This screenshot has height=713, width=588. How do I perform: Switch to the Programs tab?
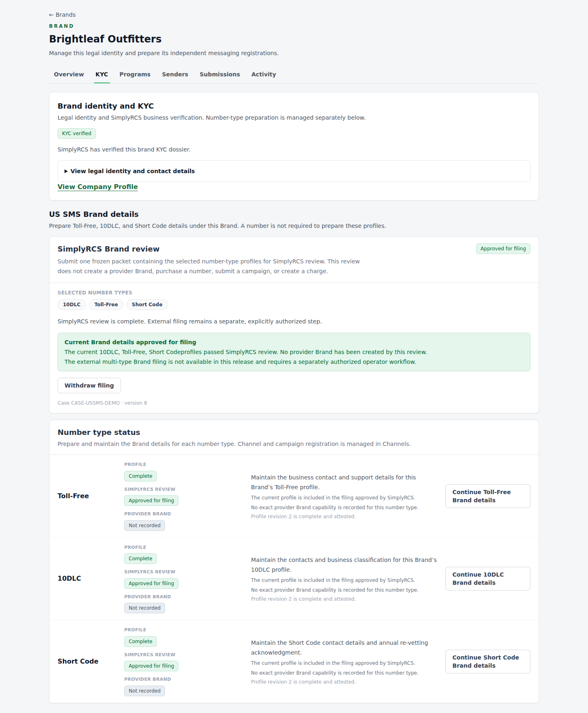135,74
